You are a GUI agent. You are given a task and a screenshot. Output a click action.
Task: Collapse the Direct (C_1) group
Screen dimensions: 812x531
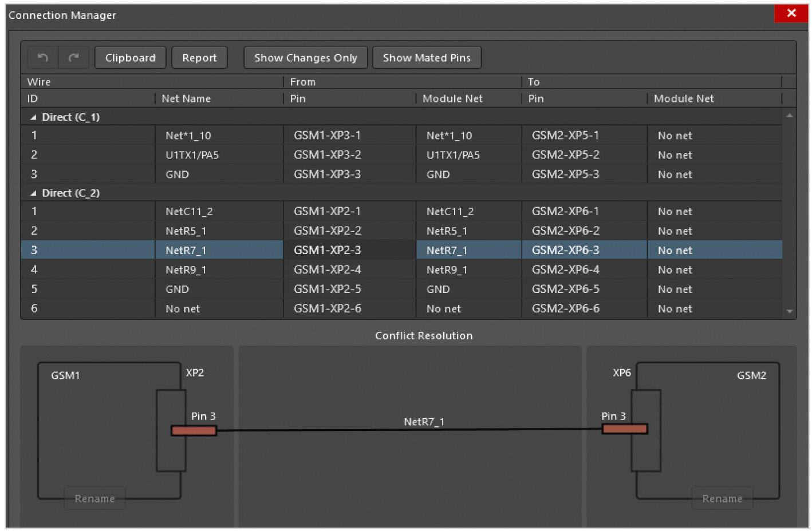pyautogui.click(x=33, y=117)
